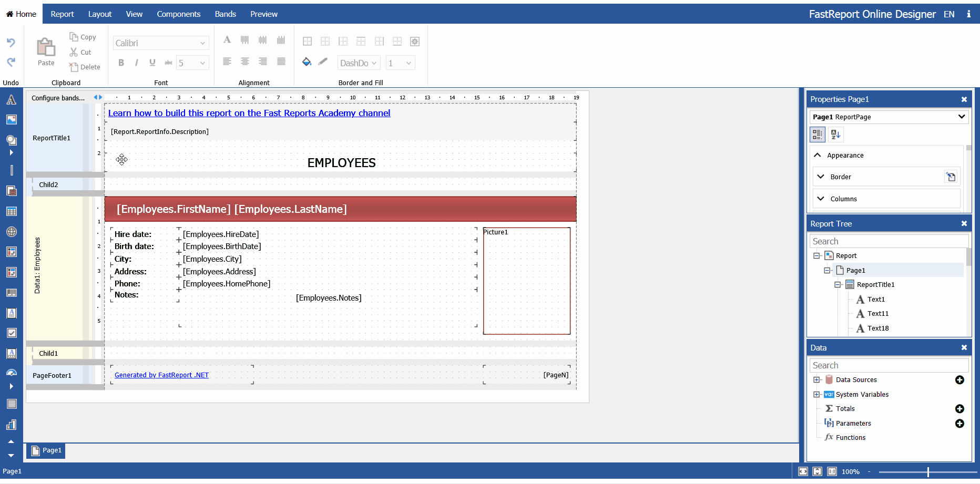Toggle bold font formatting

[121, 63]
